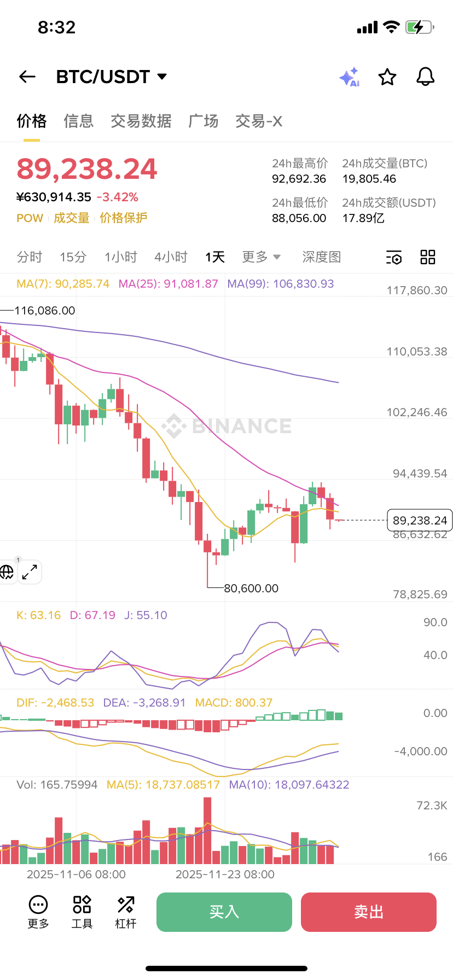Screen dimensions: 453x980
Task: Tap the back arrow icon
Action: point(27,77)
